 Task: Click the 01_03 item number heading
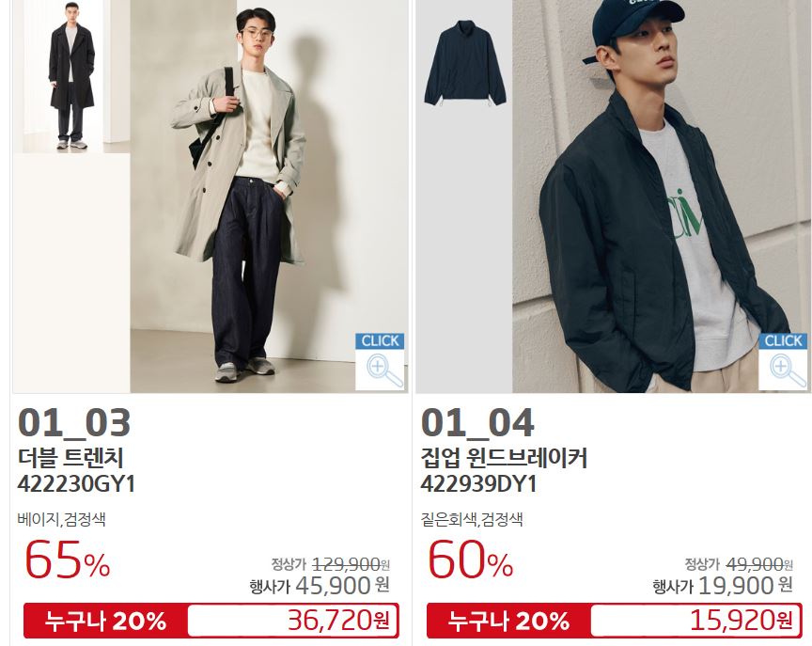pos(74,423)
